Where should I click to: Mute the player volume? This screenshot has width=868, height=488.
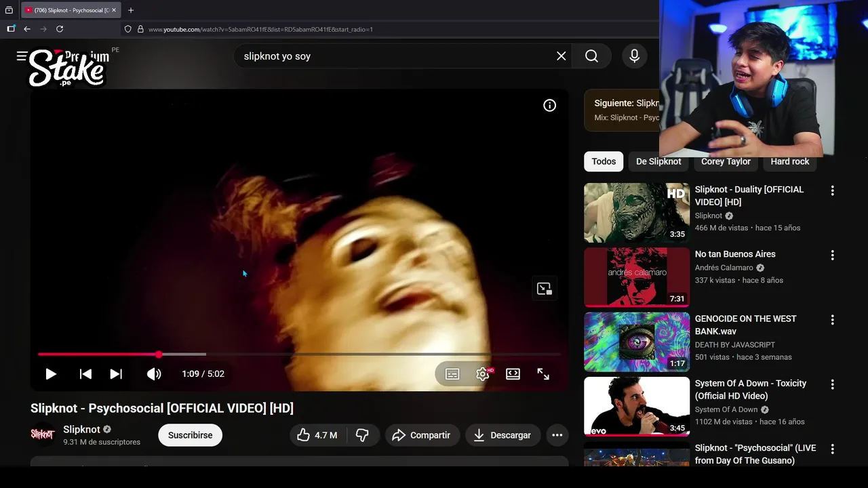(154, 374)
